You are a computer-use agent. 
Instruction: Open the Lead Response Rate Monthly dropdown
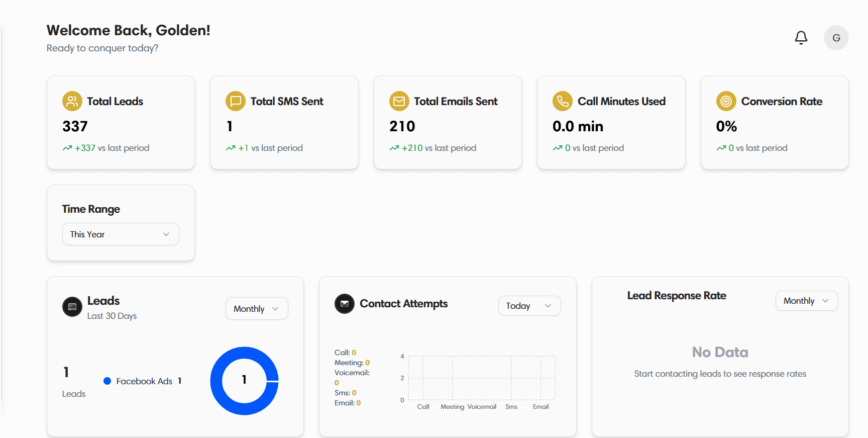(x=807, y=301)
